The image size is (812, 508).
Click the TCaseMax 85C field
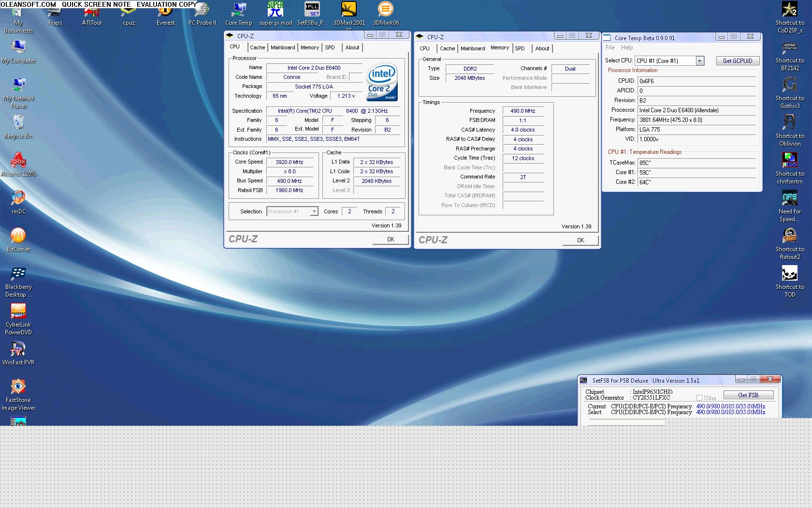click(696, 163)
